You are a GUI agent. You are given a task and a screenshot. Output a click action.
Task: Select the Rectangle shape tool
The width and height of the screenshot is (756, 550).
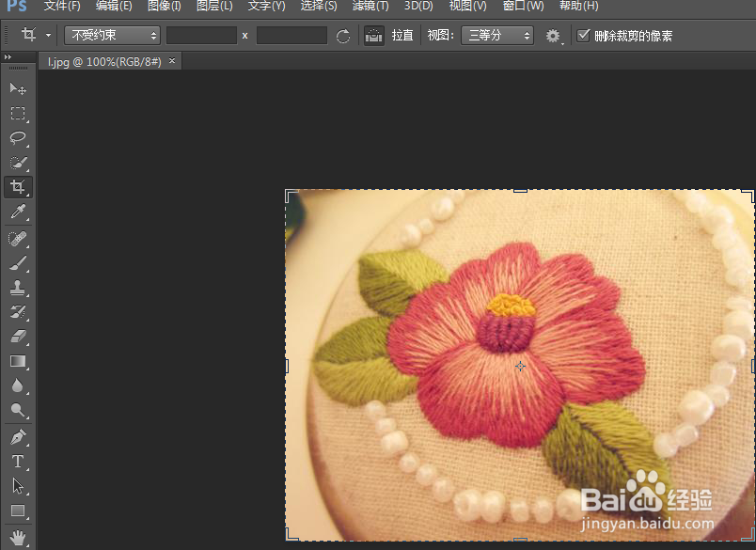pyautogui.click(x=18, y=511)
